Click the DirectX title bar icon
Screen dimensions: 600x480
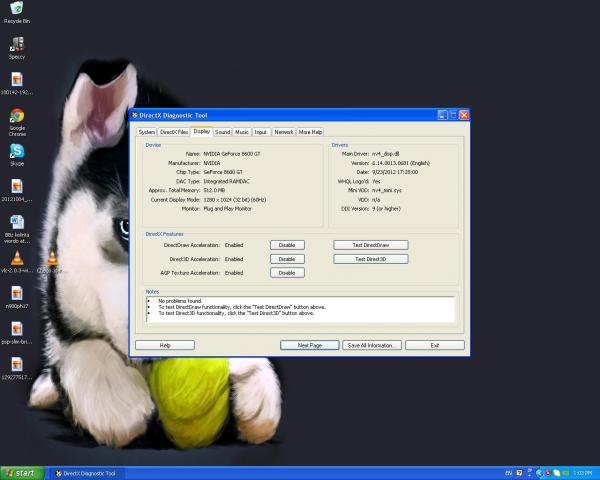click(136, 115)
